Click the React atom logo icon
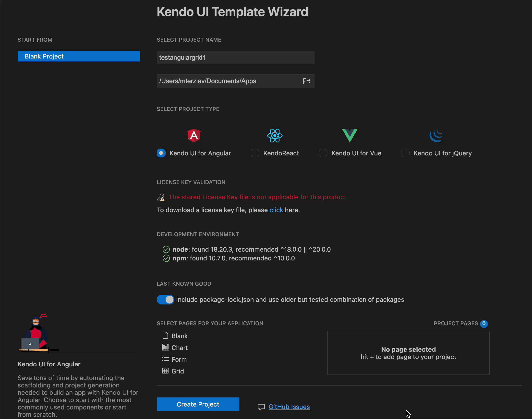 pyautogui.click(x=275, y=135)
